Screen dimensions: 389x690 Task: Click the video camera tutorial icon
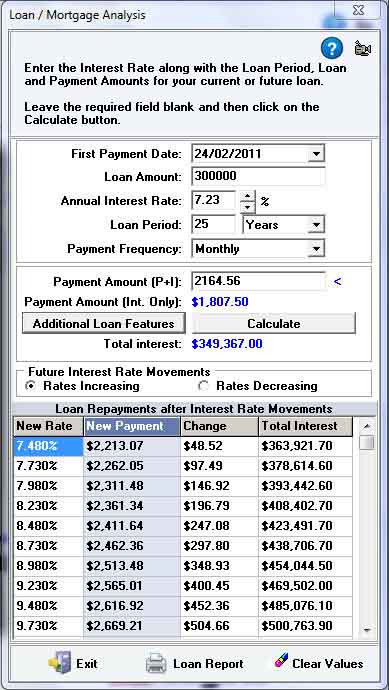coord(363,48)
